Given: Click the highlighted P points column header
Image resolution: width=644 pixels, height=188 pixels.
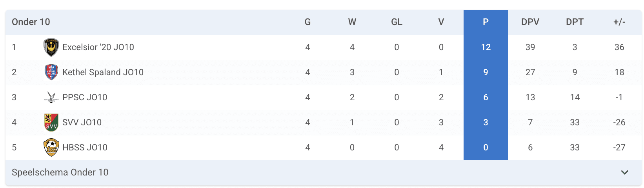Looking at the screenshot, I should pos(486,22).
